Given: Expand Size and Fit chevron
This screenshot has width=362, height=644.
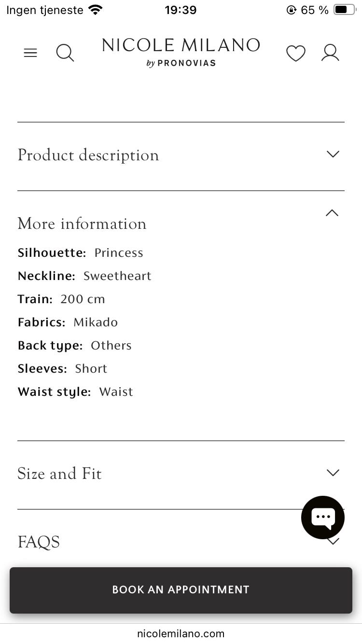Looking at the screenshot, I should coord(333,473).
